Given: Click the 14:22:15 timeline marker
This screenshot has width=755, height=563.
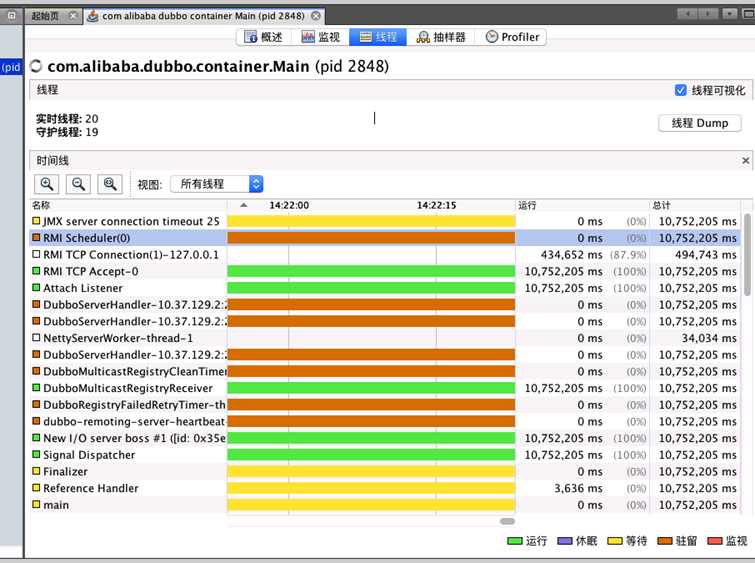Looking at the screenshot, I should point(436,205).
